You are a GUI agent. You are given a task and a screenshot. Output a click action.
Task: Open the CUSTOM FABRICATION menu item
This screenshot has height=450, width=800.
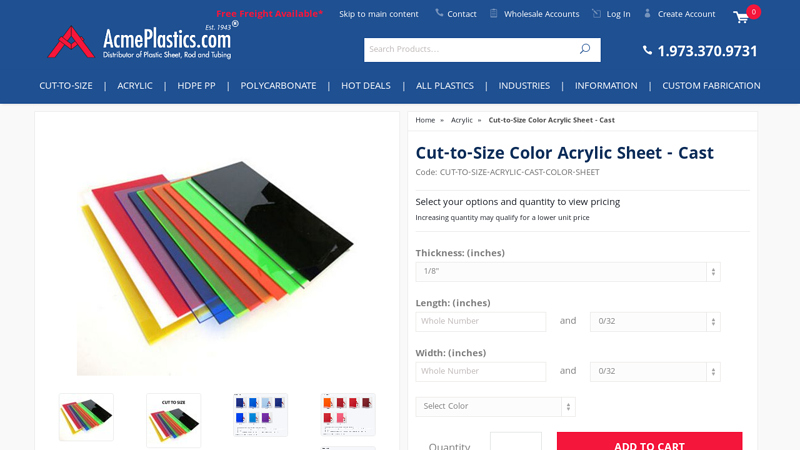711,86
